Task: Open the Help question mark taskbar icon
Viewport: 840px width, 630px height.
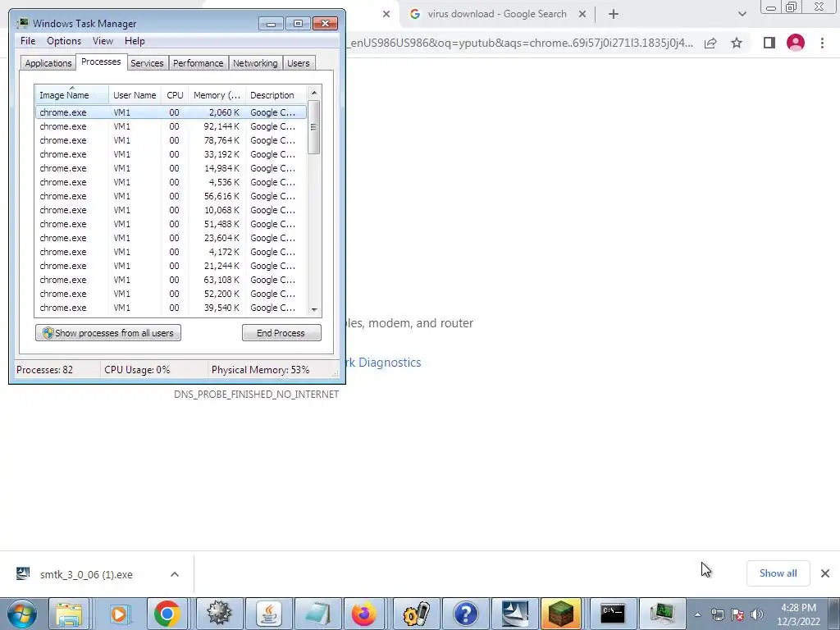Action: point(465,614)
